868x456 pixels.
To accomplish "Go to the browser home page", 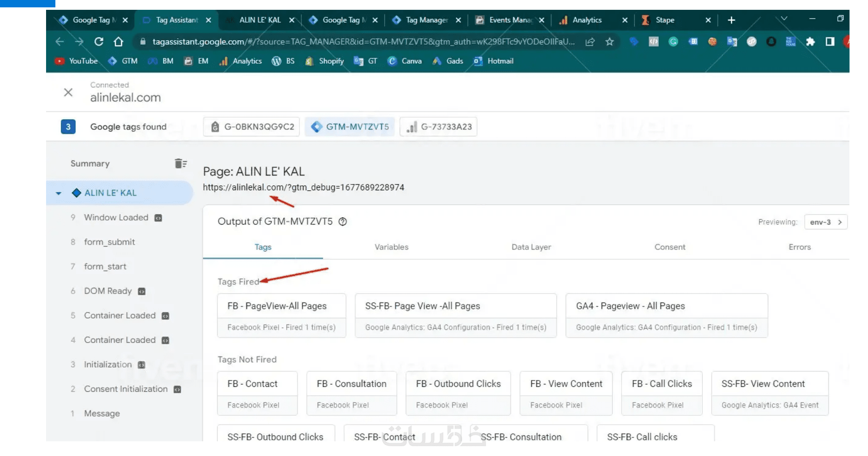I will (119, 42).
